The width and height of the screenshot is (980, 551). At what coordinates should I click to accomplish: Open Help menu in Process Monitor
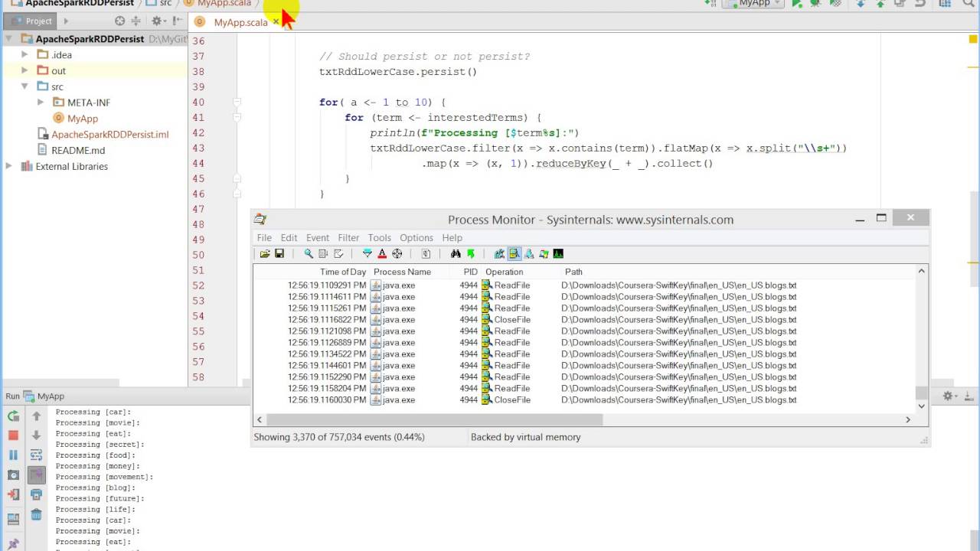[x=452, y=237]
